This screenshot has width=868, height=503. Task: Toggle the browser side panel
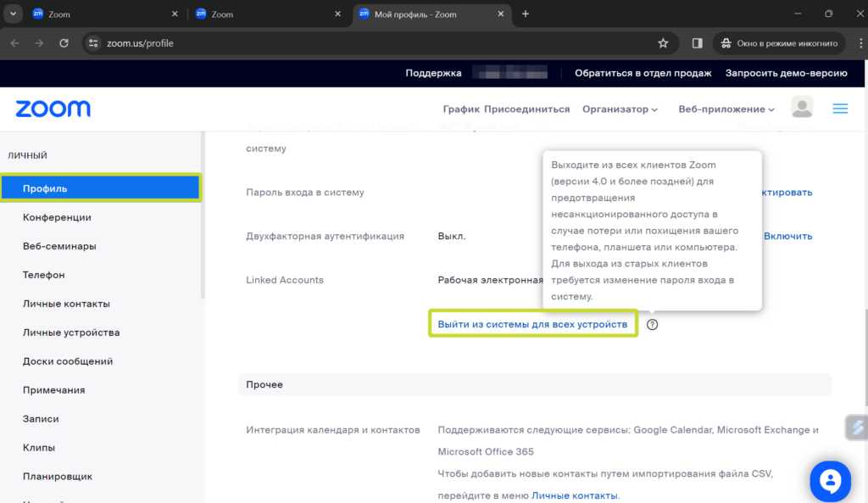pos(697,43)
